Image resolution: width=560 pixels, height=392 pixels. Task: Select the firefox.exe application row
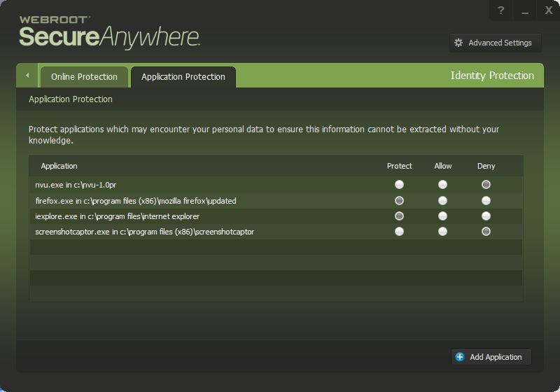coord(136,201)
